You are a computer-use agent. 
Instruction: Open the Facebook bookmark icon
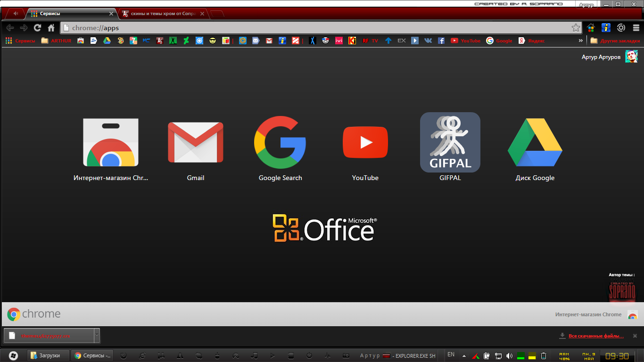(441, 41)
